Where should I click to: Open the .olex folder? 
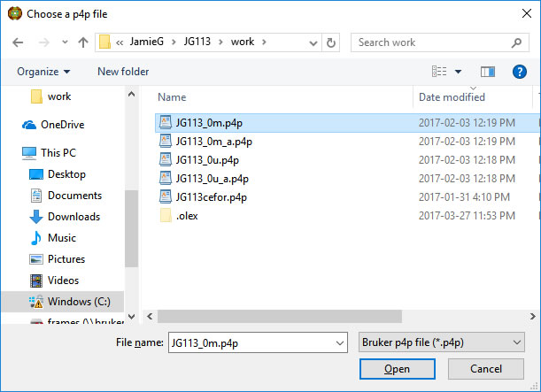pos(187,216)
